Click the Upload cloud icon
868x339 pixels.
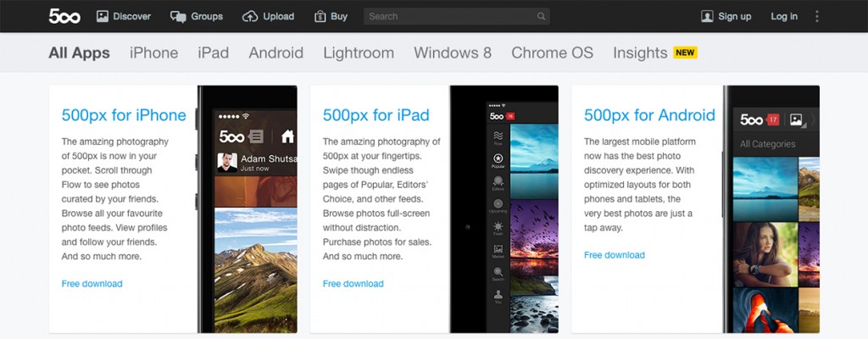[x=250, y=17]
